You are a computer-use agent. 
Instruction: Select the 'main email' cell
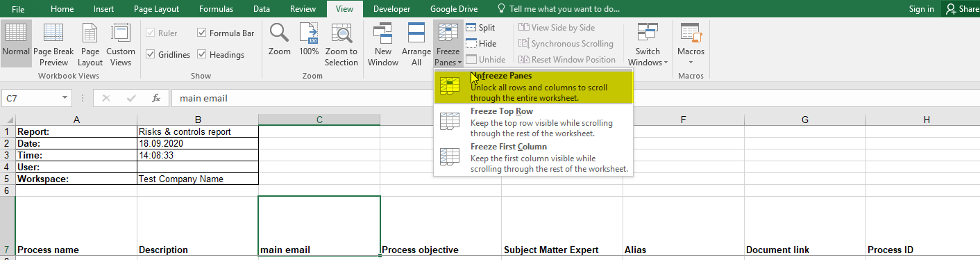point(319,226)
